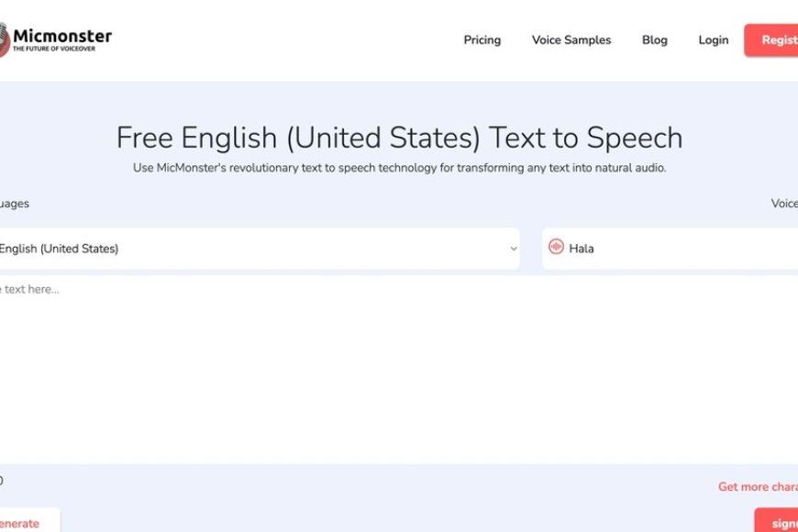The height and width of the screenshot is (532, 798).
Task: Click the red sign up button at bottom
Action: (776, 520)
